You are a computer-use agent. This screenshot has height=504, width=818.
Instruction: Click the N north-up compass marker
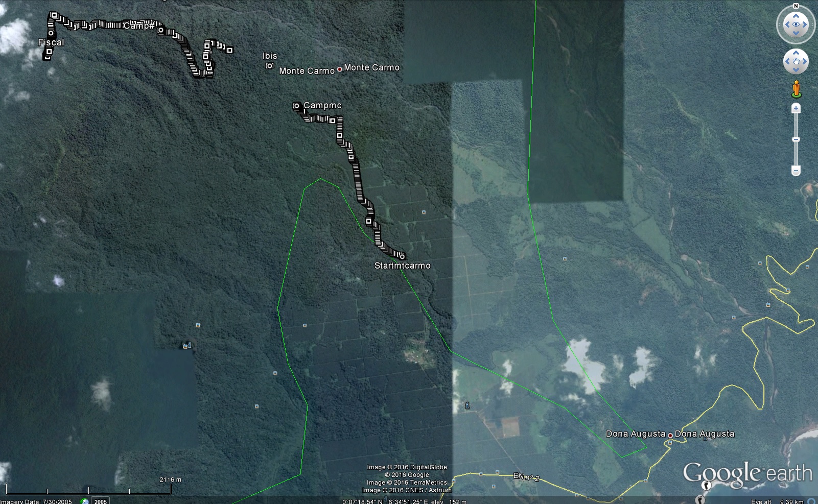796,6
